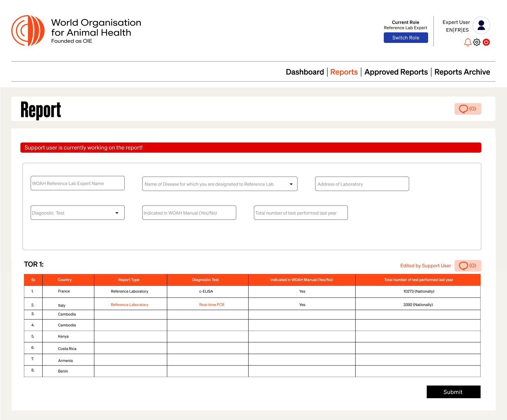
Task: Click the WOAH globe logo
Action: pyautogui.click(x=28, y=31)
